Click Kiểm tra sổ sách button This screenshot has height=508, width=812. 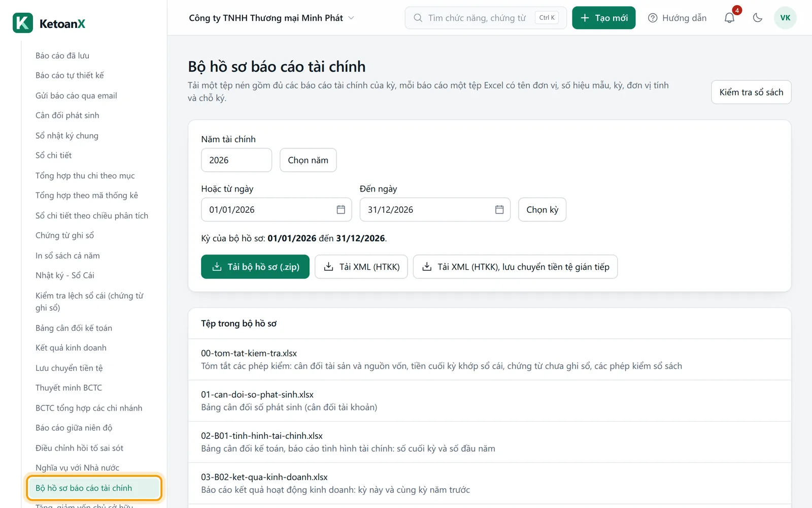pos(751,92)
